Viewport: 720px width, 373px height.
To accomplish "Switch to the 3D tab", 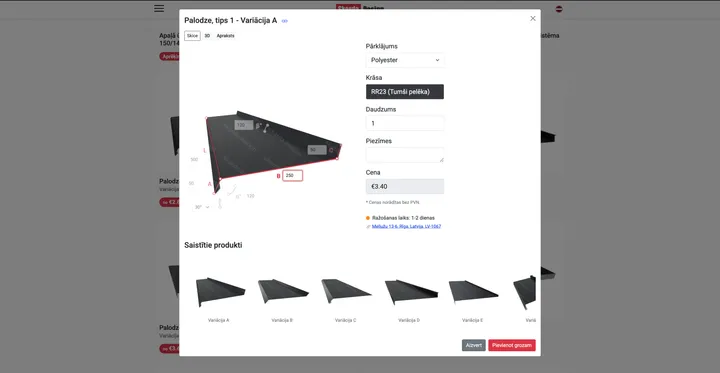I will [x=207, y=36].
